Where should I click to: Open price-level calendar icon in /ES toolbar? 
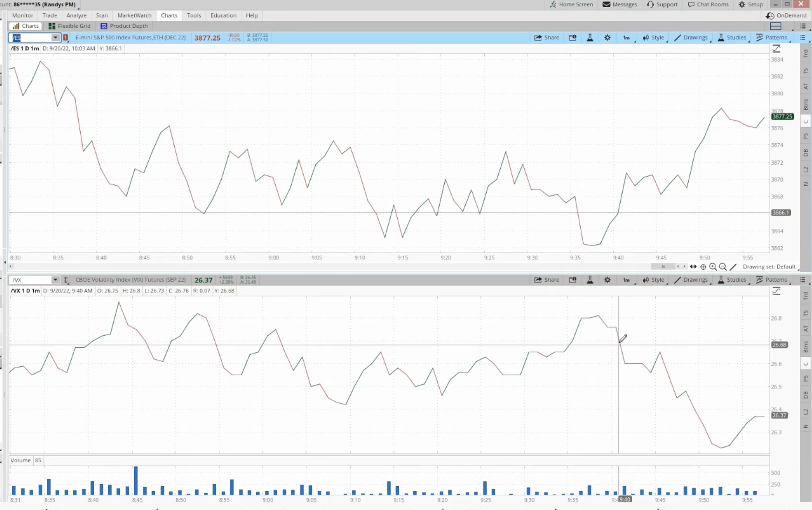[572, 38]
